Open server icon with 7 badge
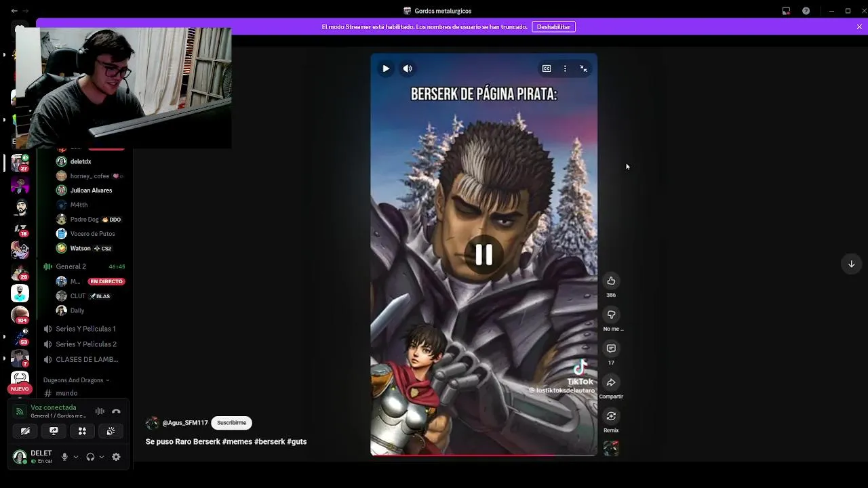Screen dimensions: 868x488 click(20, 359)
